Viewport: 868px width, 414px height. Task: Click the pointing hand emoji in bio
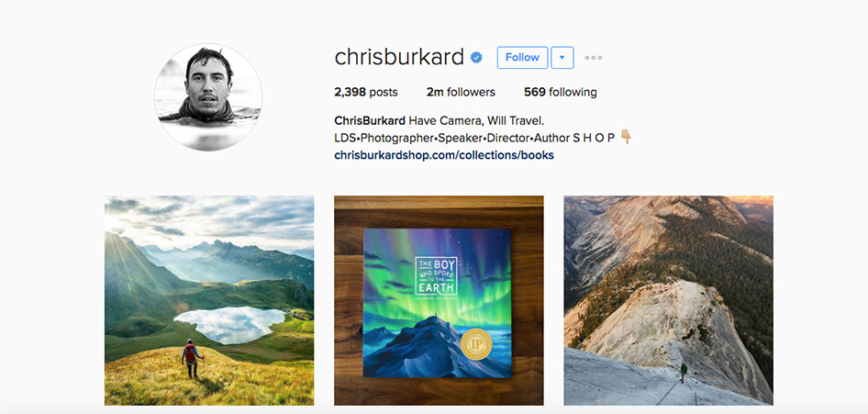click(626, 137)
